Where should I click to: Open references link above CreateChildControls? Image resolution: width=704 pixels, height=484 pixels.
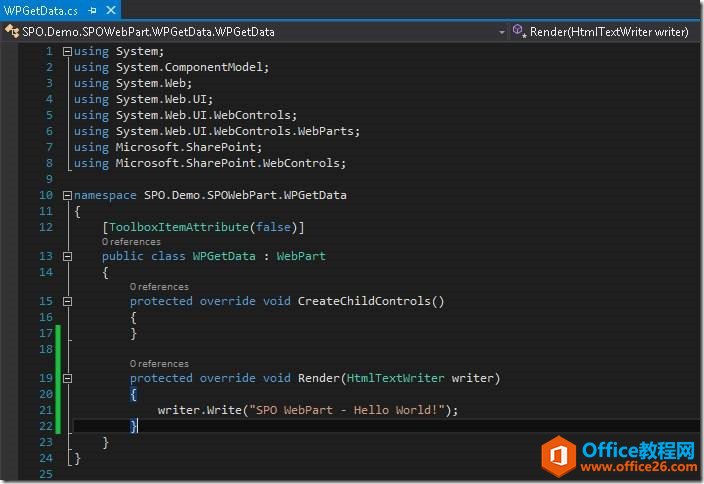[x=159, y=287]
